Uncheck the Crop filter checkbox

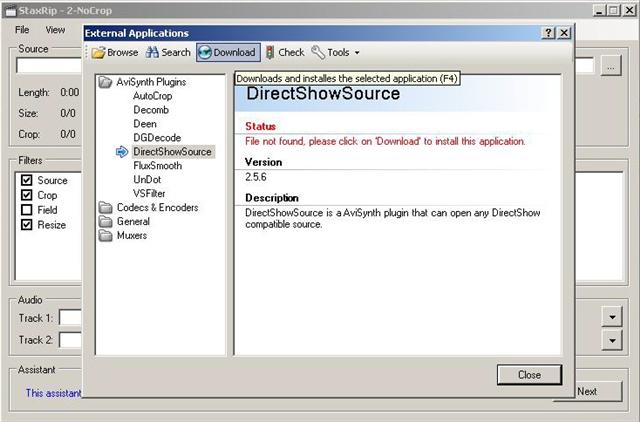pos(27,195)
